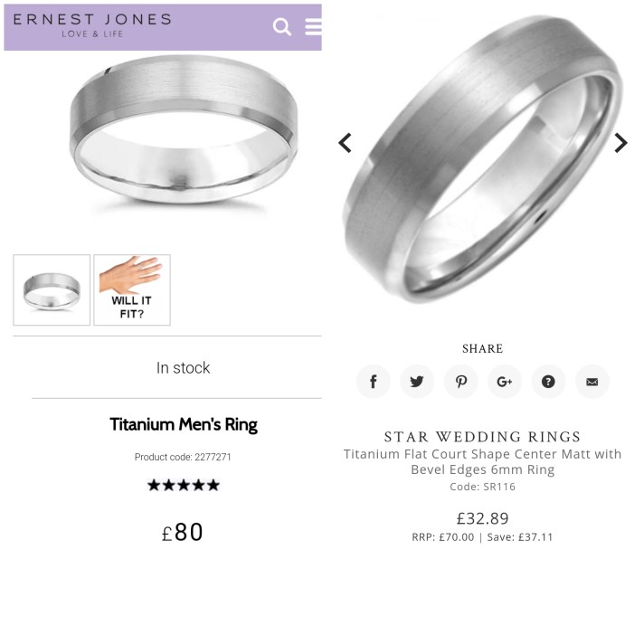Share on Facebook
This screenshot has height=644, width=644.
coord(373,382)
